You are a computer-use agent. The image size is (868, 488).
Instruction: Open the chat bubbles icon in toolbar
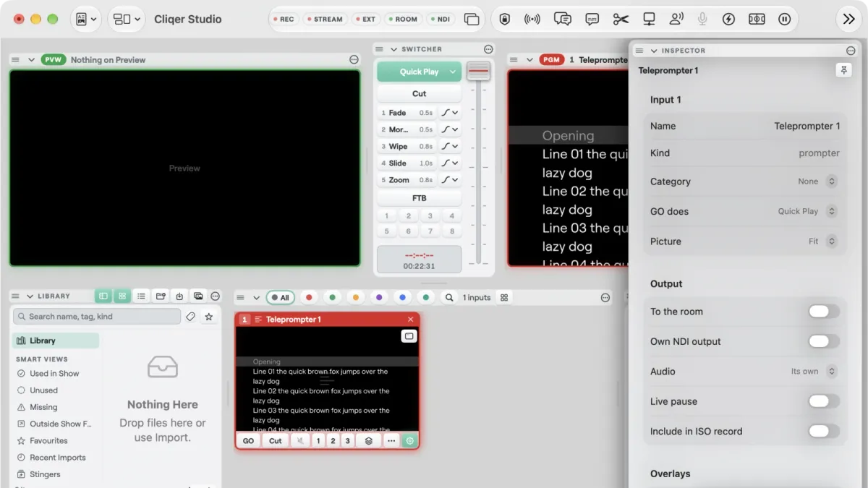(x=563, y=20)
